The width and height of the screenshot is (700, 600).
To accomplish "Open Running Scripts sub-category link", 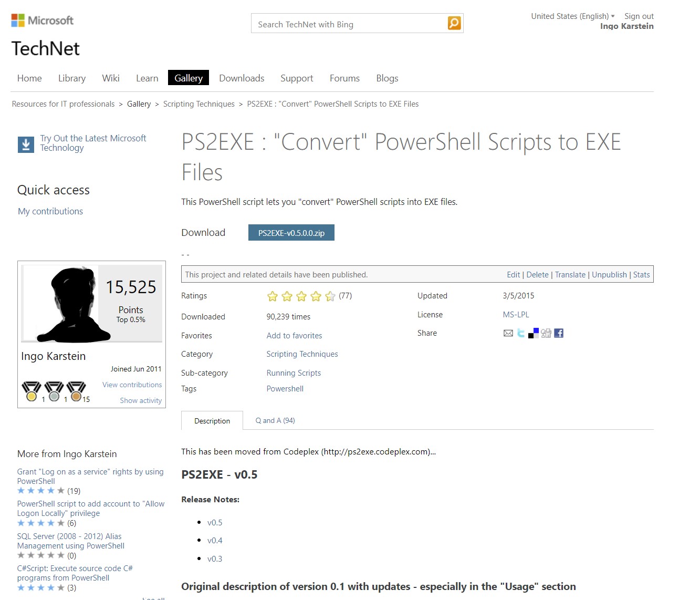I will click(x=294, y=373).
